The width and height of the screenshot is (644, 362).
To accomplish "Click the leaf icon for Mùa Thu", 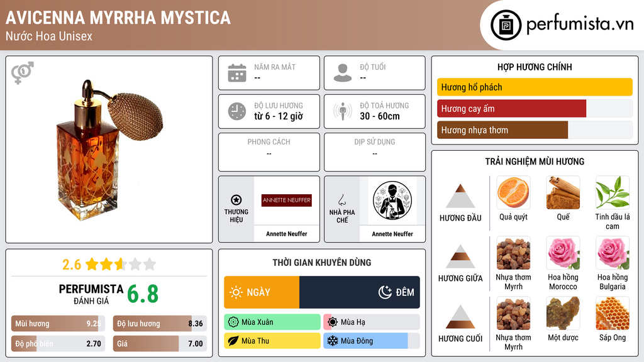I will pyautogui.click(x=233, y=341).
